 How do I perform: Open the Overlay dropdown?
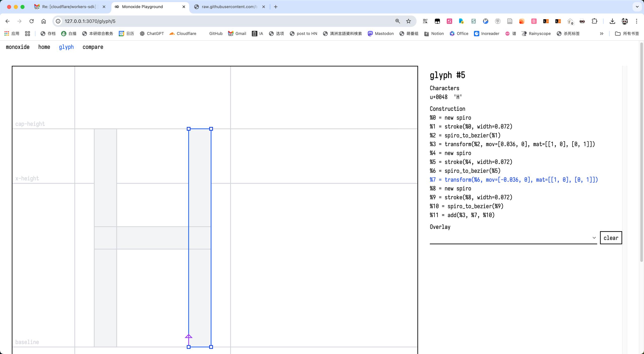pyautogui.click(x=513, y=238)
